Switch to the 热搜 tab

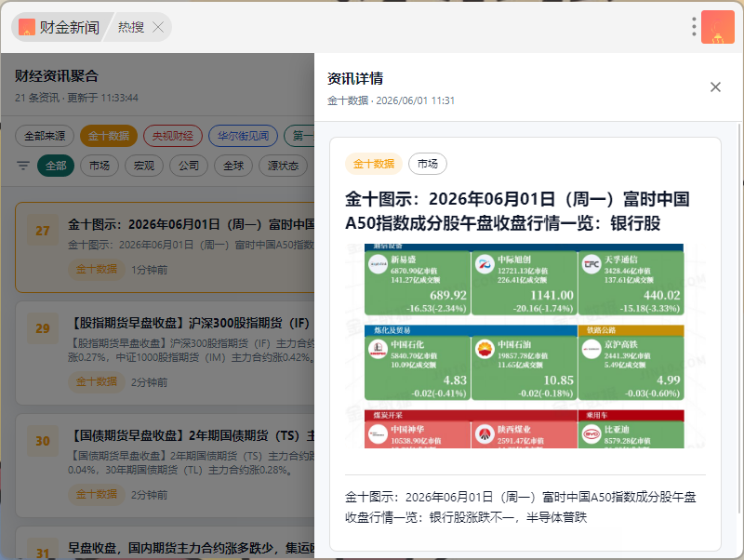131,27
